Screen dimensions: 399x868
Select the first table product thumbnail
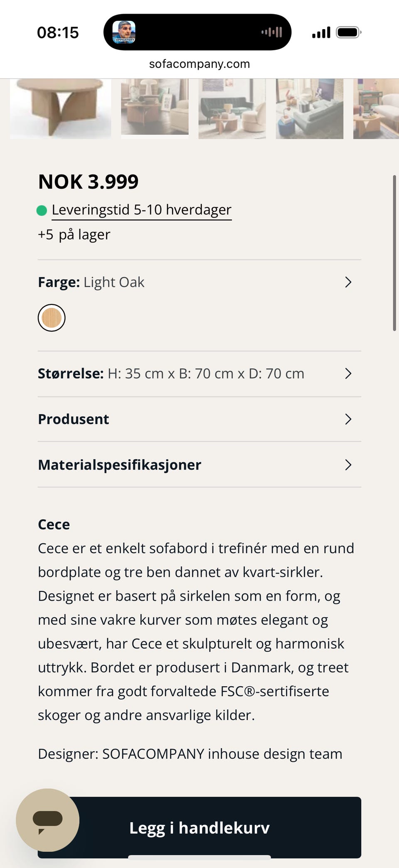[x=61, y=108]
